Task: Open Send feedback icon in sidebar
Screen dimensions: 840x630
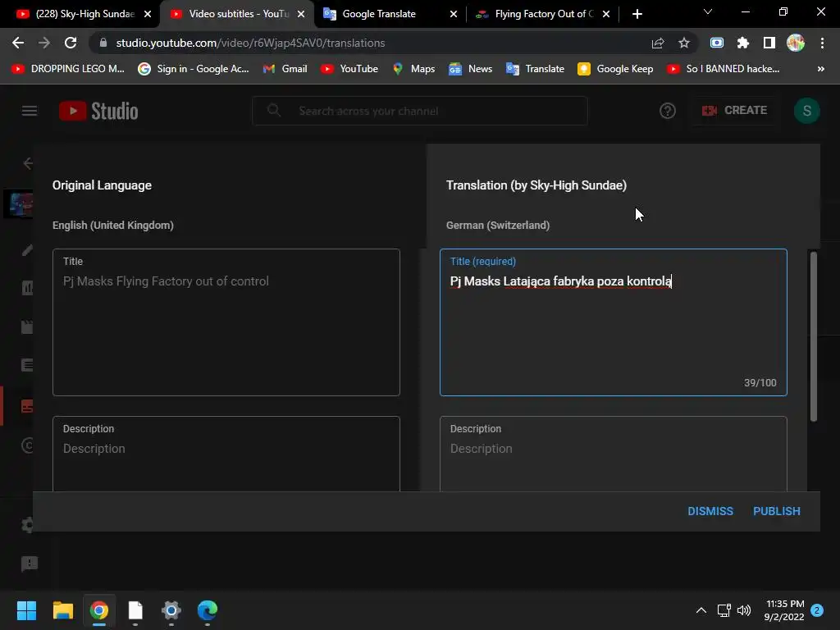Action: [x=29, y=564]
